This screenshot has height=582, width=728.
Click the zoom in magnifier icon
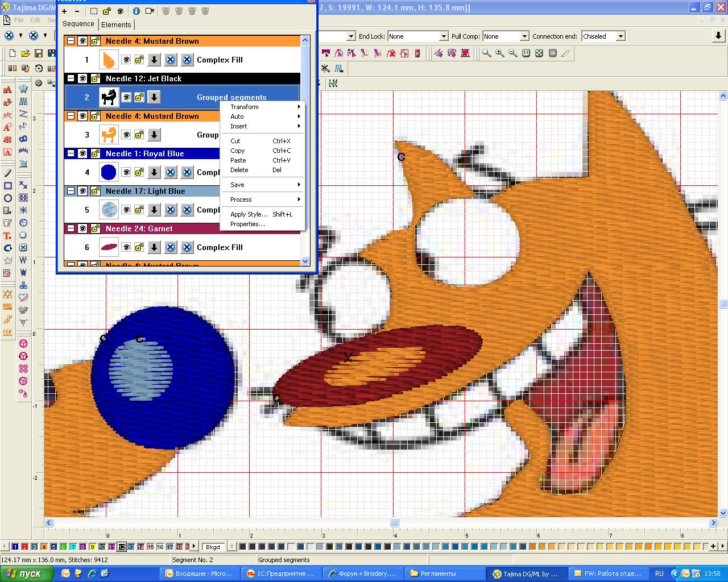(499, 53)
